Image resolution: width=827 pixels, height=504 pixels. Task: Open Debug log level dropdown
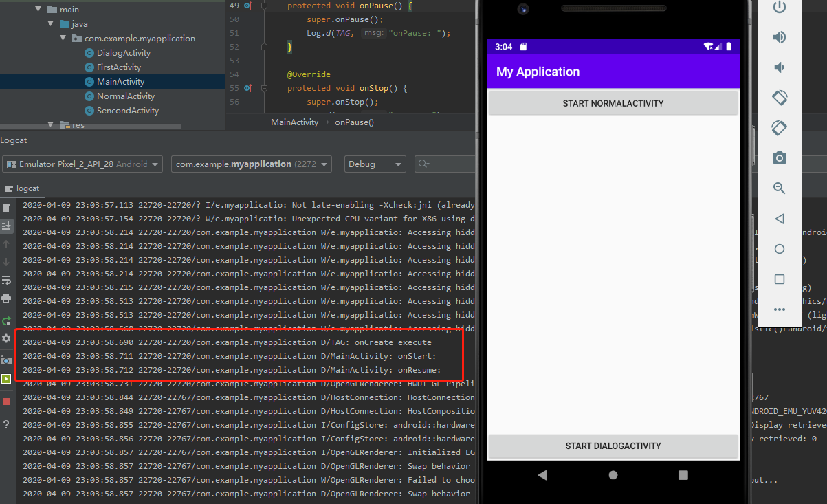click(375, 164)
